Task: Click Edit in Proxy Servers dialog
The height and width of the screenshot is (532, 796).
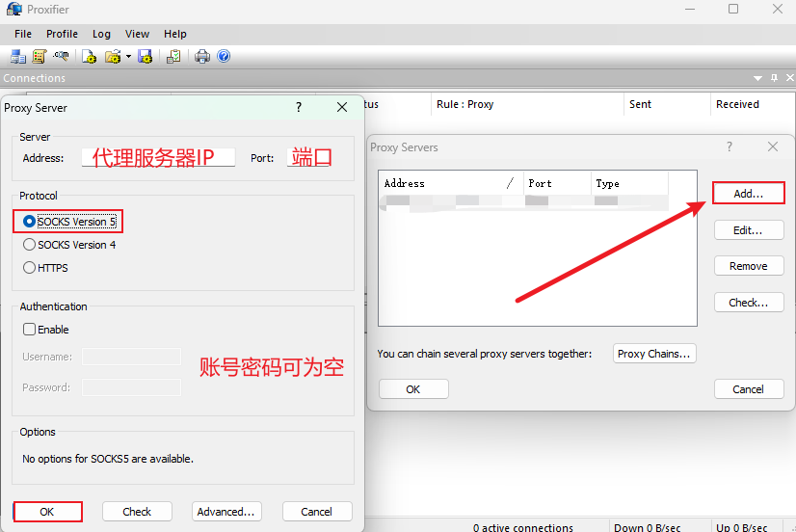Action: pos(749,230)
